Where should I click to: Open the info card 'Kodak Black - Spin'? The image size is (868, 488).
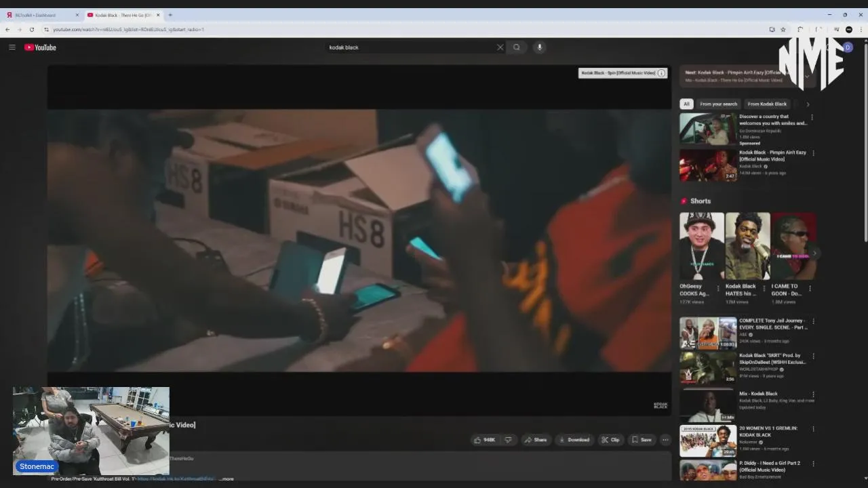[623, 73]
